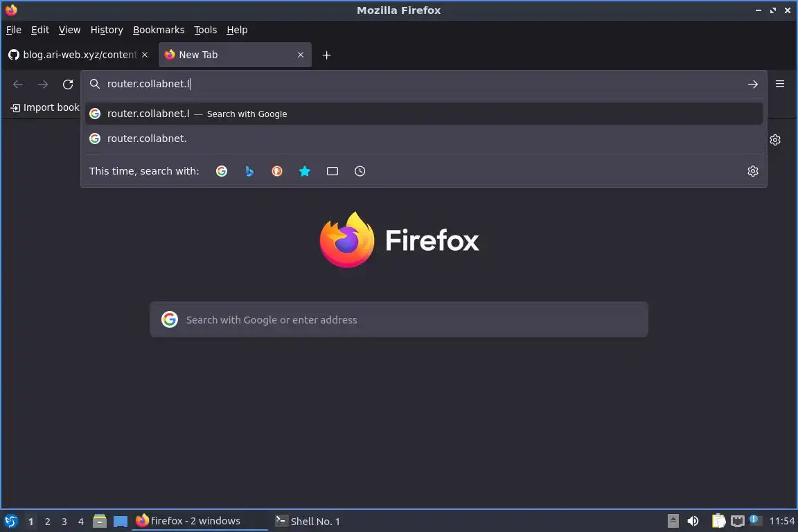Open search settings gear in the urlbar dropdown
Image resolution: width=798 pixels, height=532 pixels.
pos(753,171)
